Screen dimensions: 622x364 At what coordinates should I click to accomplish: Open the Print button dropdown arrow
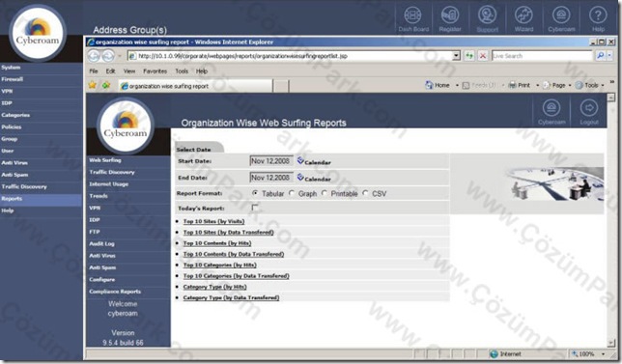pyautogui.click(x=538, y=86)
